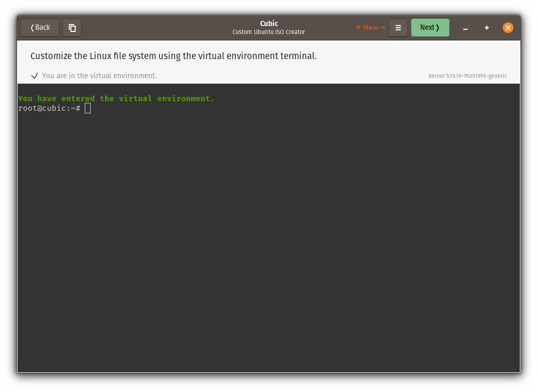The height and width of the screenshot is (392, 538).
Task: Click the kernel 5.19.16 version label
Action: 468,76
